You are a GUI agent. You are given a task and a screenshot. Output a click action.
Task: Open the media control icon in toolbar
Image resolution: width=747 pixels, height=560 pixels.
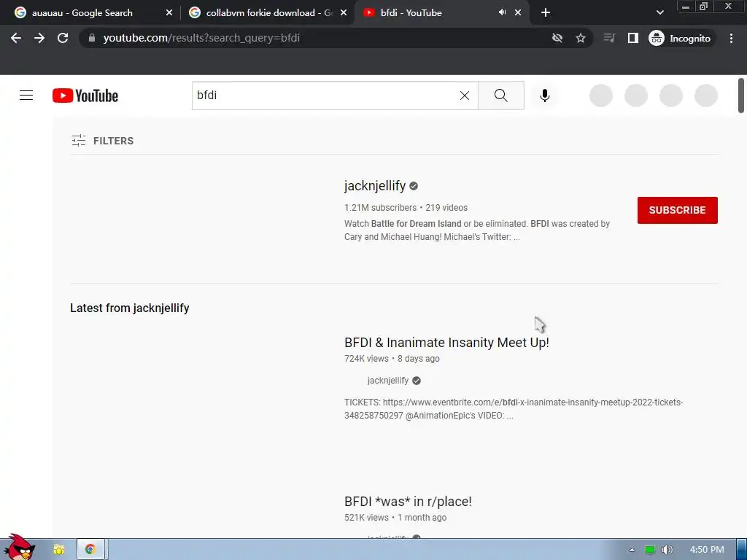click(609, 38)
